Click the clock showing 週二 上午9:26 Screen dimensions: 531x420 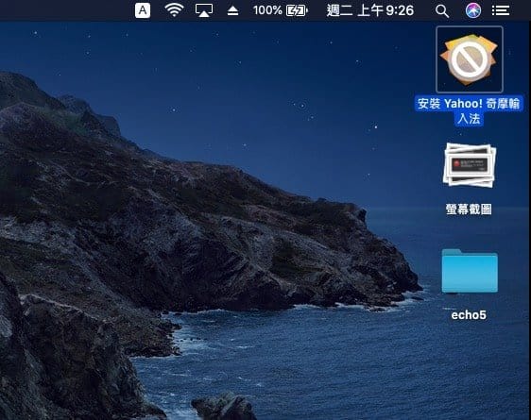pos(369,10)
